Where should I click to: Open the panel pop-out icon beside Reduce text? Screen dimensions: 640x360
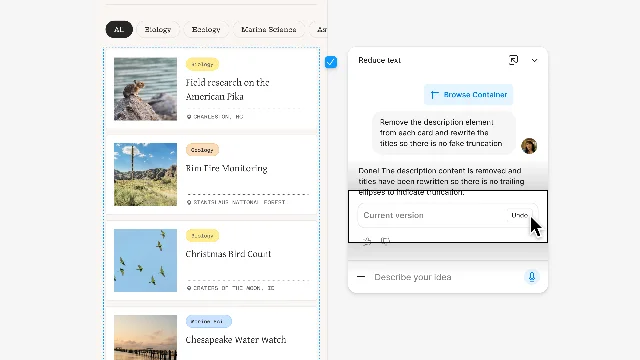click(x=513, y=60)
